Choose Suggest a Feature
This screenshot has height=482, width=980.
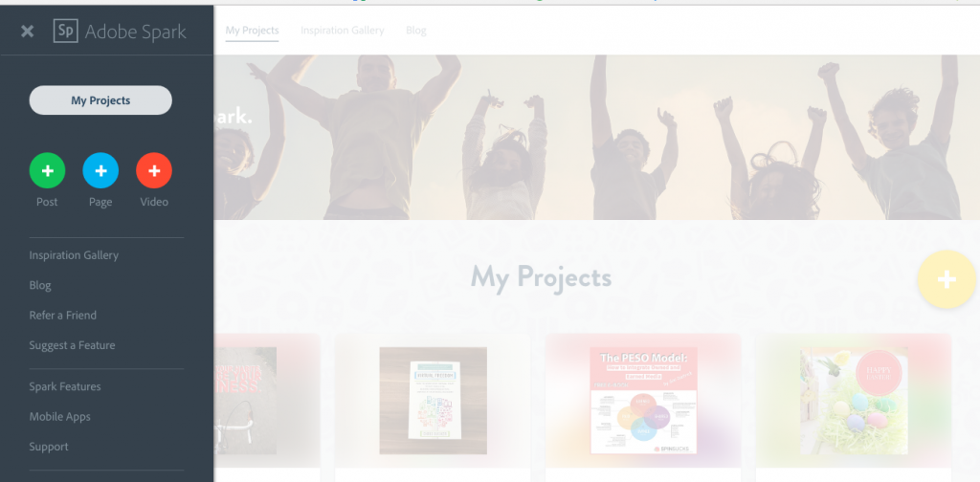click(72, 345)
